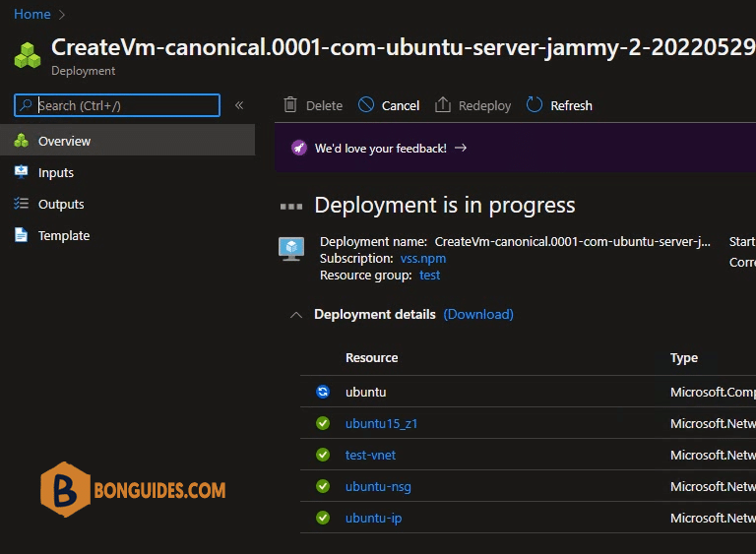756x554 pixels.
Task: Click the Overview cubes icon in the sidebar
Action: pyautogui.click(x=22, y=141)
